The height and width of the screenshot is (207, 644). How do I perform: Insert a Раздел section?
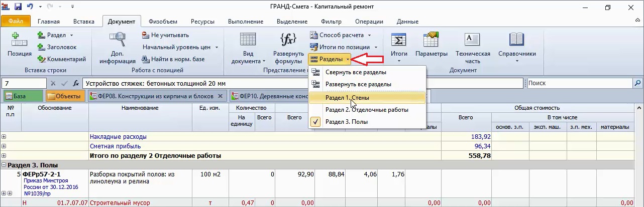[53, 35]
